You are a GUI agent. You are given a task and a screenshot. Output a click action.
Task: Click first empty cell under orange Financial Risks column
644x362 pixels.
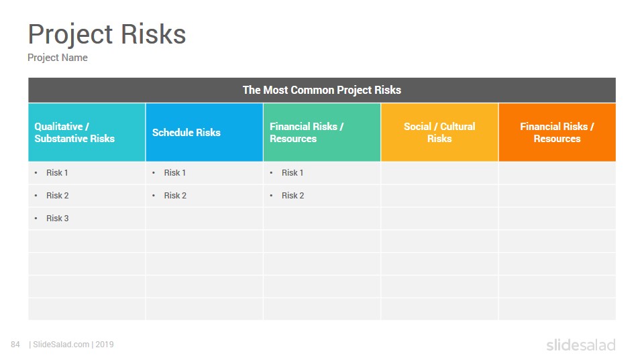557,173
